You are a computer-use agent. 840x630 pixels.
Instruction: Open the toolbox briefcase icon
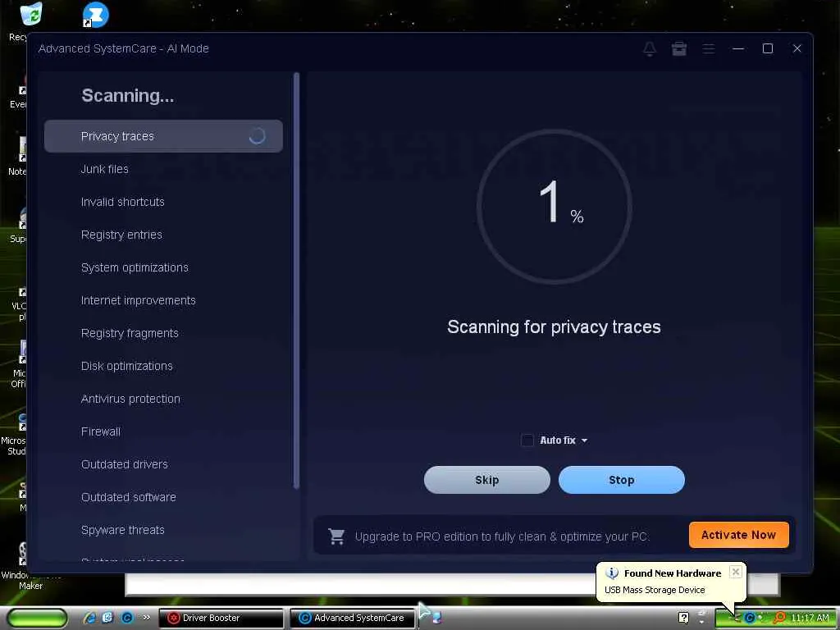tap(678, 48)
